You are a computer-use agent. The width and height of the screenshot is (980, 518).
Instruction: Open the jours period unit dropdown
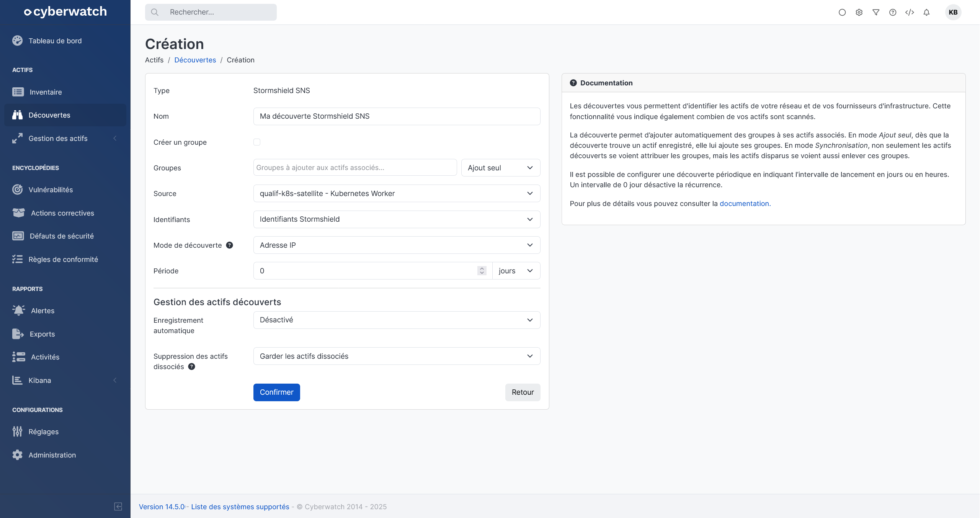coord(516,271)
